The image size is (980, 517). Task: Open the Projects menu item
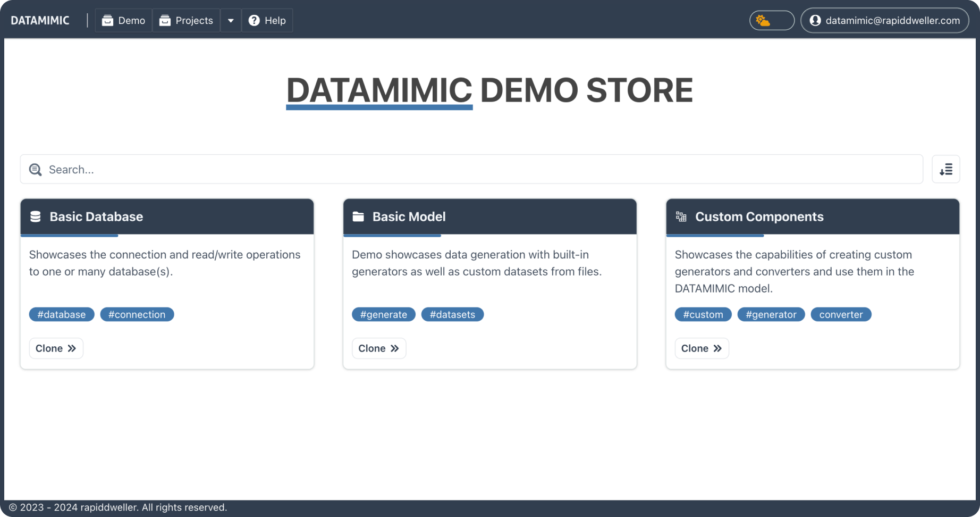[x=187, y=21]
